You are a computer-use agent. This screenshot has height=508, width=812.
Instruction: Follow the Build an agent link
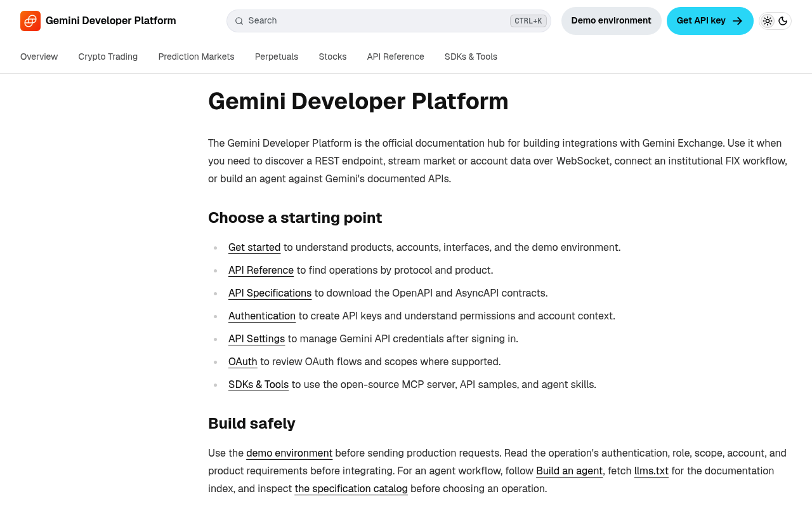point(569,471)
